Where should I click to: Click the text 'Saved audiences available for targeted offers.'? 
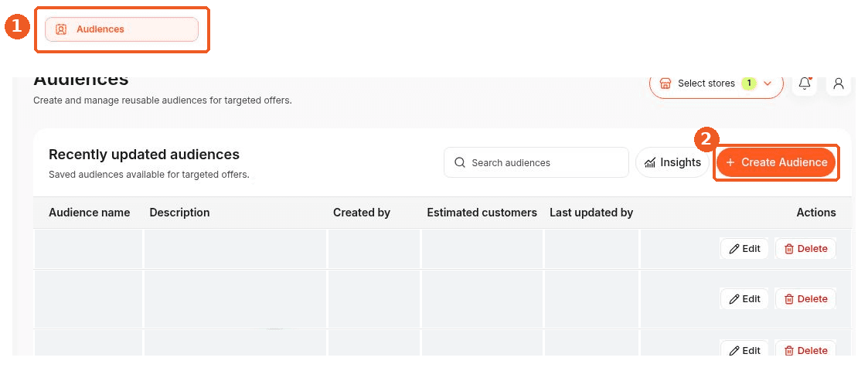click(149, 175)
